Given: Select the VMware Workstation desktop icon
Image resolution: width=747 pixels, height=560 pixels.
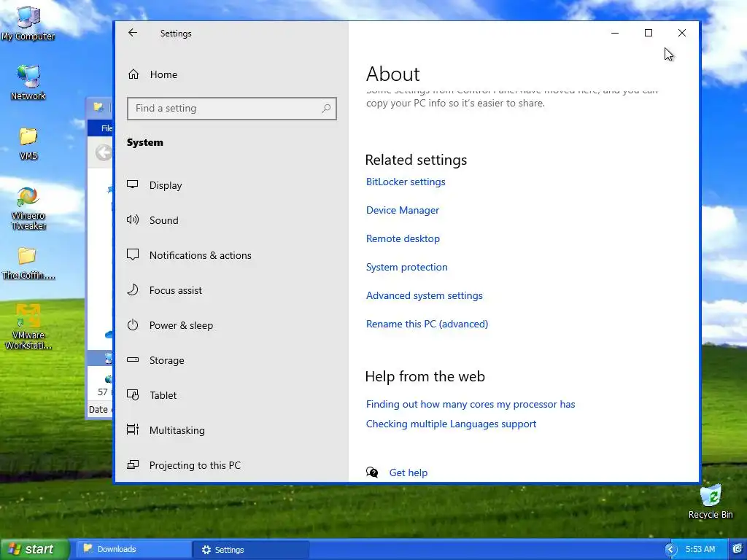Looking at the screenshot, I should coord(28,327).
